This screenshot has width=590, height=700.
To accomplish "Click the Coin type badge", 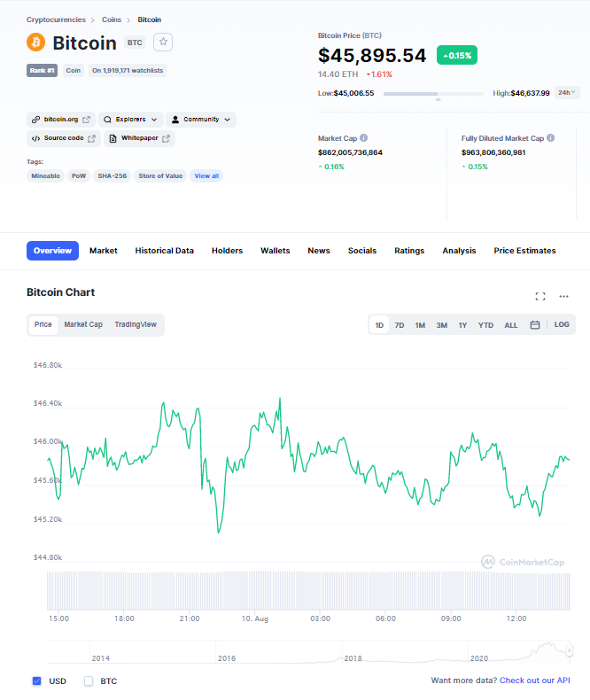I will point(74,71).
